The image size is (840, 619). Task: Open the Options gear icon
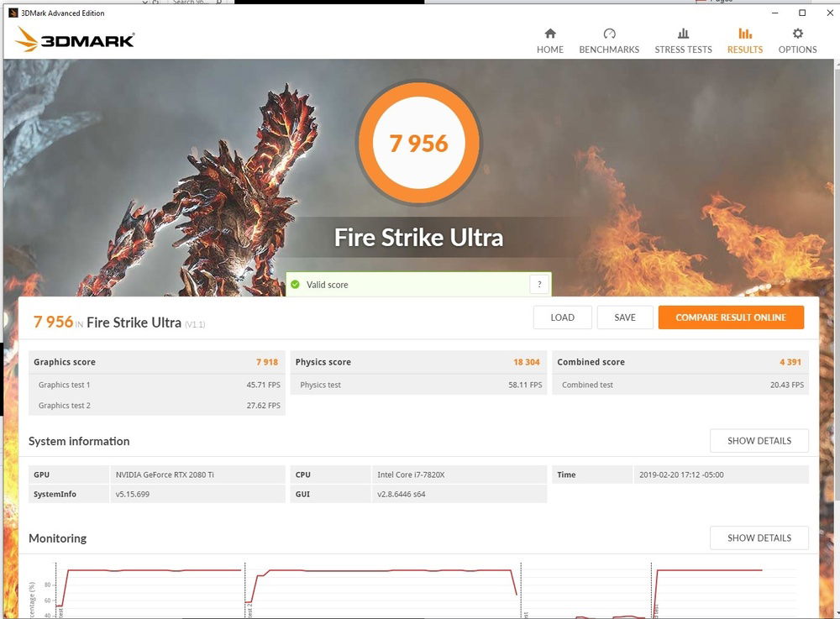[x=797, y=34]
